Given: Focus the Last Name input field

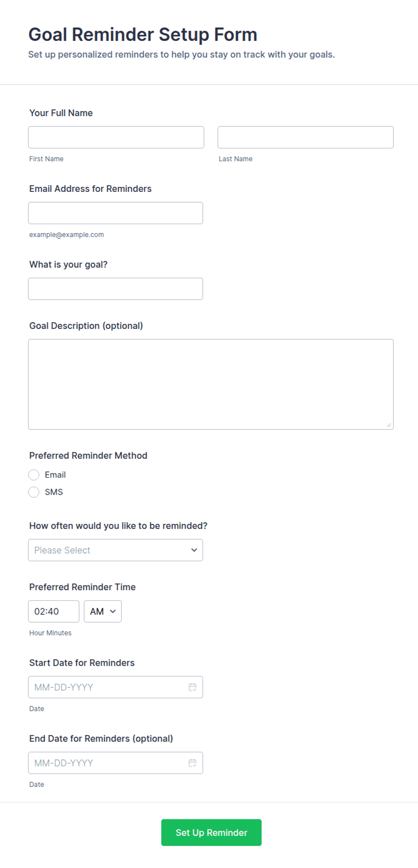Looking at the screenshot, I should 306,137.
